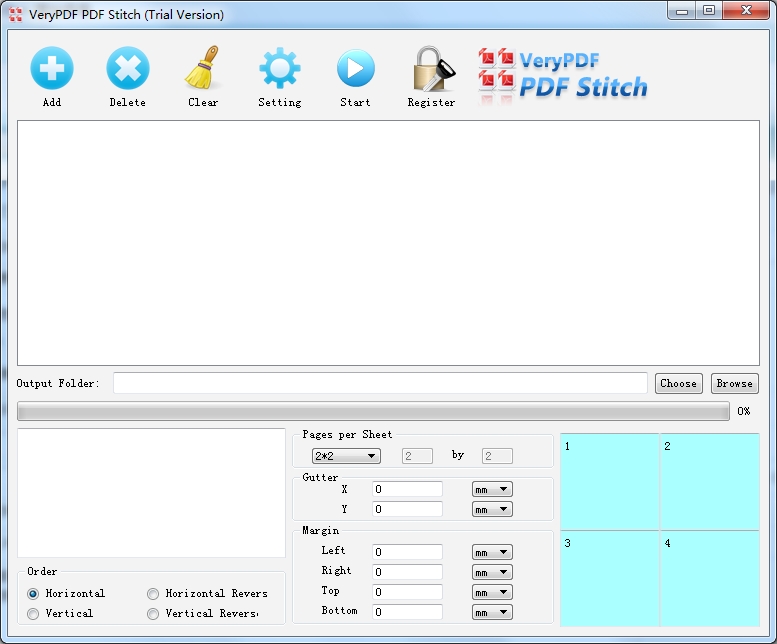Viewport: 777px width, 644px height.
Task: Click the Margin Left value field
Action: pyautogui.click(x=407, y=552)
